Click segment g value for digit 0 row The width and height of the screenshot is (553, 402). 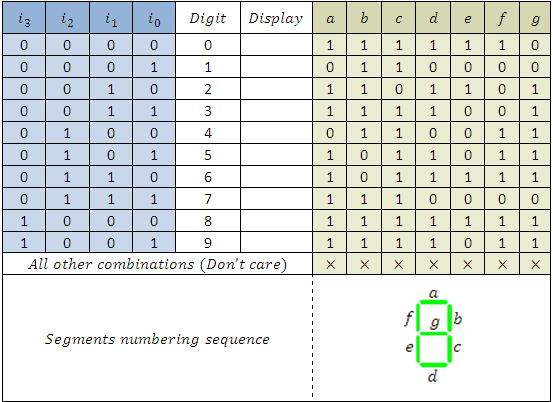535,45
